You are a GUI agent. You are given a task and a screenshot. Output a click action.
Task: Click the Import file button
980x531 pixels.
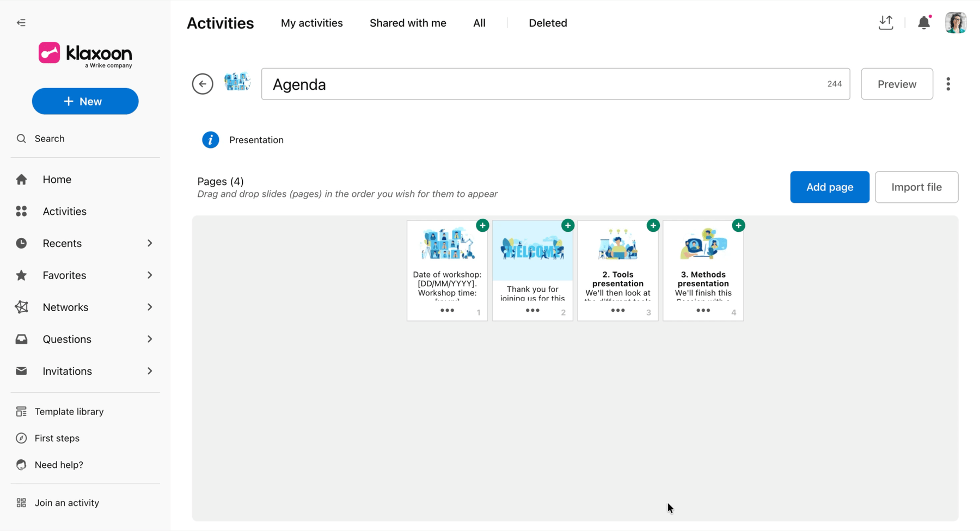click(916, 187)
